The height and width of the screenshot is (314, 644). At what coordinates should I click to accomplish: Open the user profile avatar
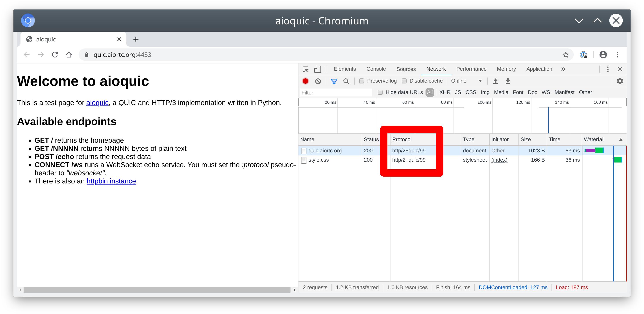click(x=603, y=55)
